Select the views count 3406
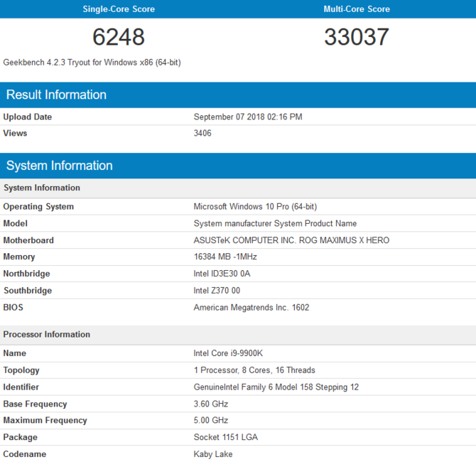 pos(202,134)
